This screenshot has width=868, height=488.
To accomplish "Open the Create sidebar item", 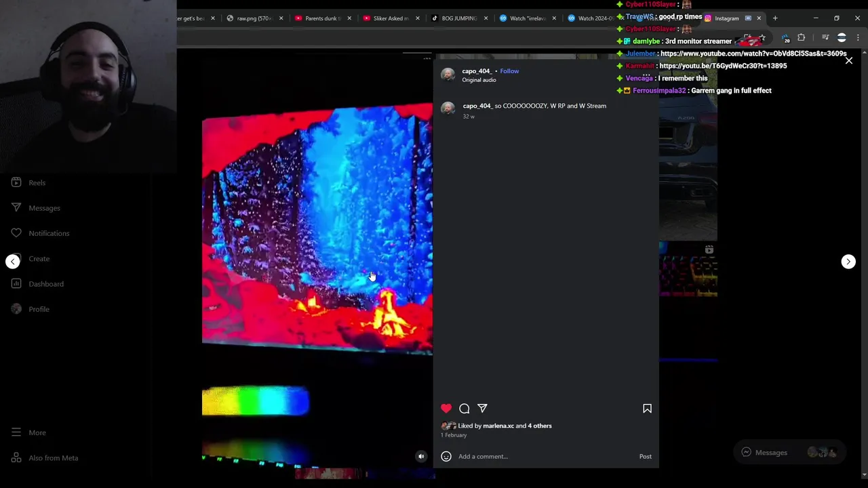I will (x=31, y=259).
